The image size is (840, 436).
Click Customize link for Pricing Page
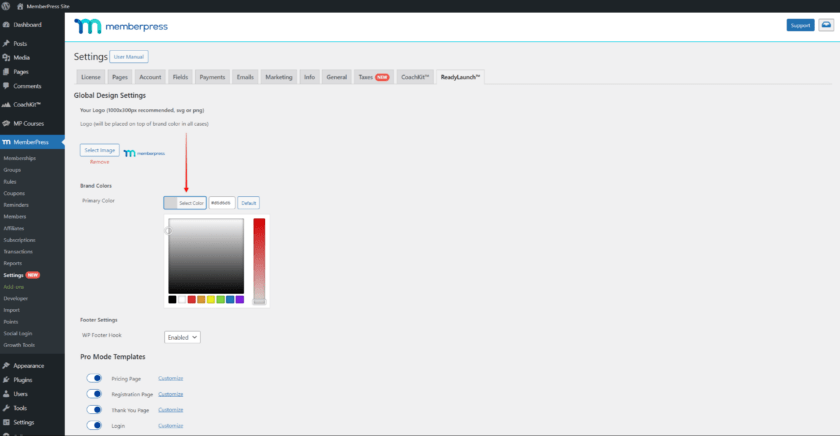tap(170, 378)
